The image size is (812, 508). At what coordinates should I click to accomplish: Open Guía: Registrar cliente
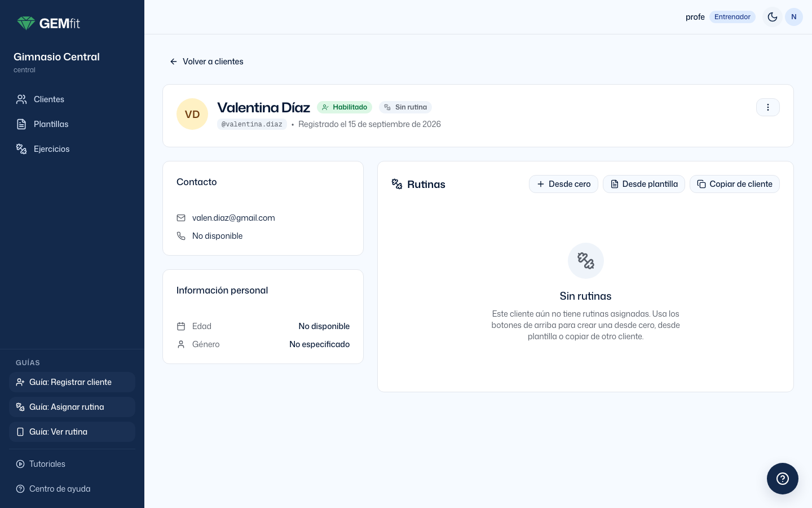pos(72,382)
